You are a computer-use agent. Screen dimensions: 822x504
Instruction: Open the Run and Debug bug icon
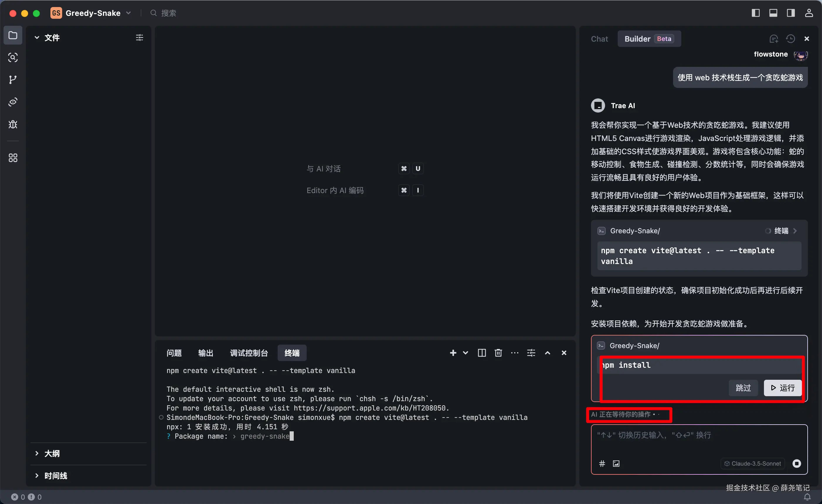13,125
